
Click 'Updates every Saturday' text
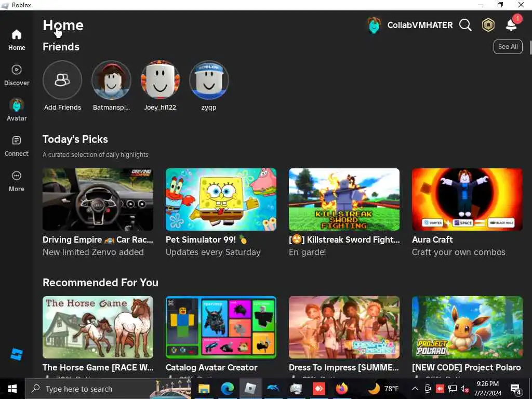(213, 252)
